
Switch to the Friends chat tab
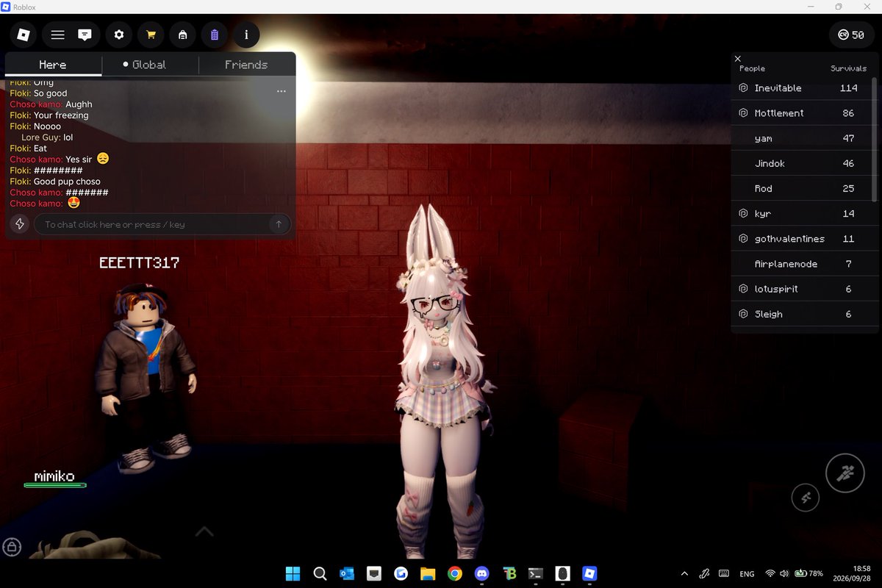[x=246, y=65]
